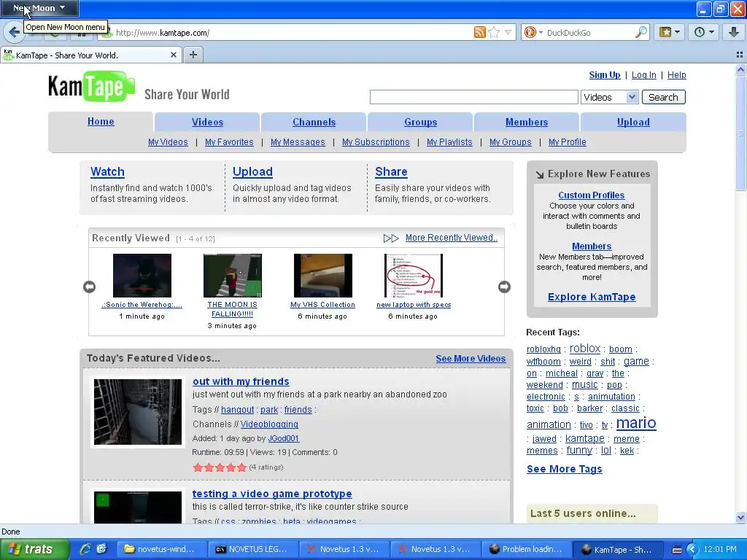This screenshot has width=747, height=560.
Task: Click the page vertical scrollbar thumb
Action: point(741,133)
